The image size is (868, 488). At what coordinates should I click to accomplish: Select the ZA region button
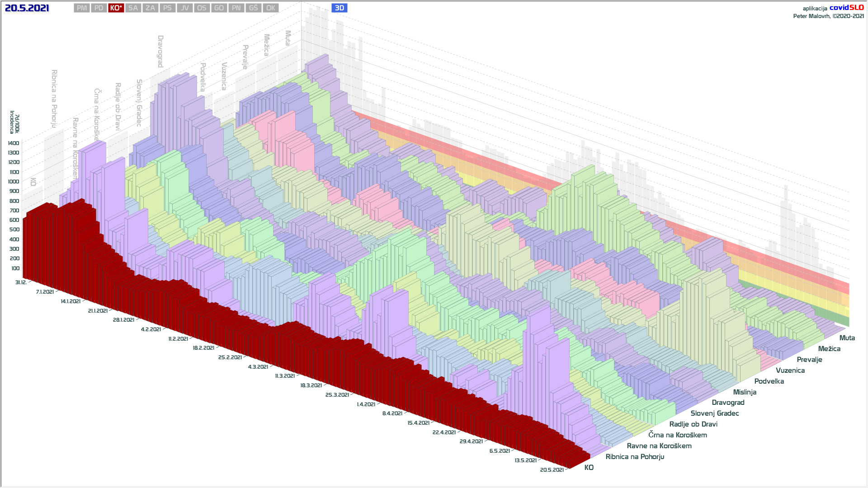click(151, 8)
